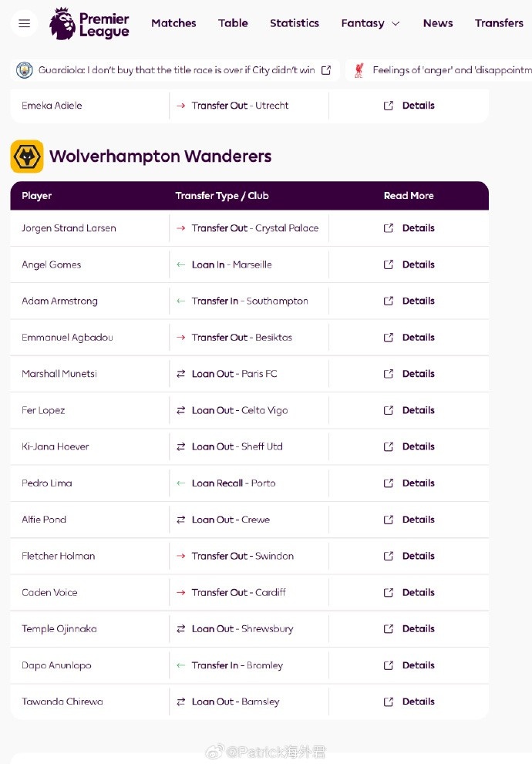The image size is (532, 764).
Task: View Details for Adam Armstrong transfer
Action: pyautogui.click(x=418, y=301)
